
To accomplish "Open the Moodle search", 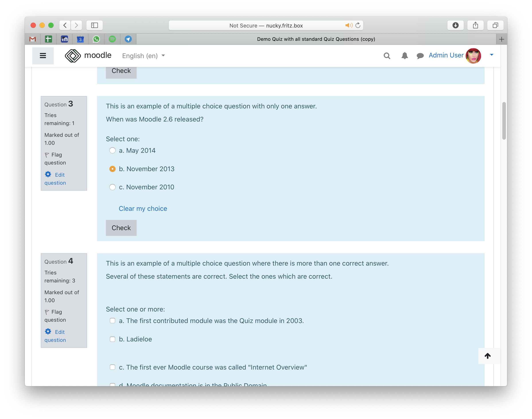I will (387, 56).
